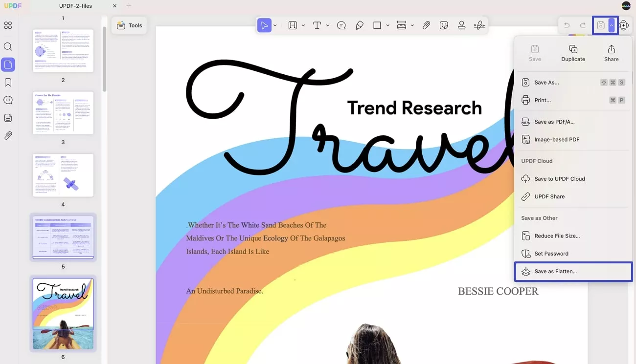Select the cursor pointer tool

pos(264,25)
